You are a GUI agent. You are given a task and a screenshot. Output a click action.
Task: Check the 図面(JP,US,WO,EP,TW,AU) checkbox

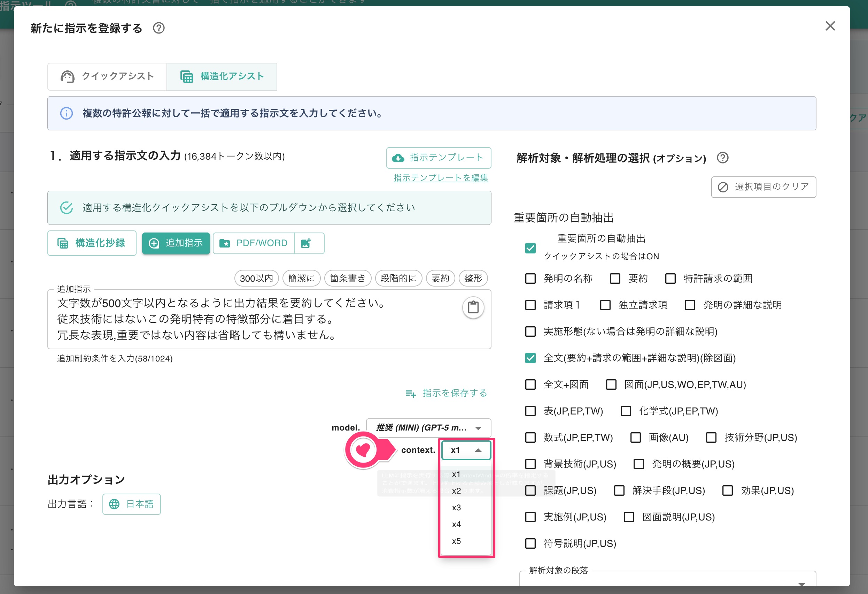611,384
